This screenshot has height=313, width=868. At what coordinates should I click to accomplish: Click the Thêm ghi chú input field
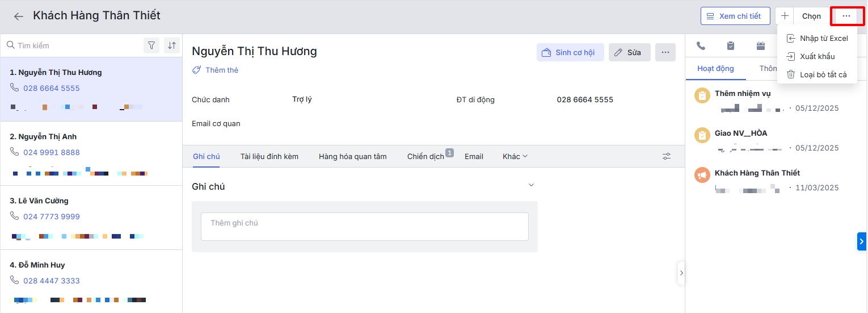[364, 226]
